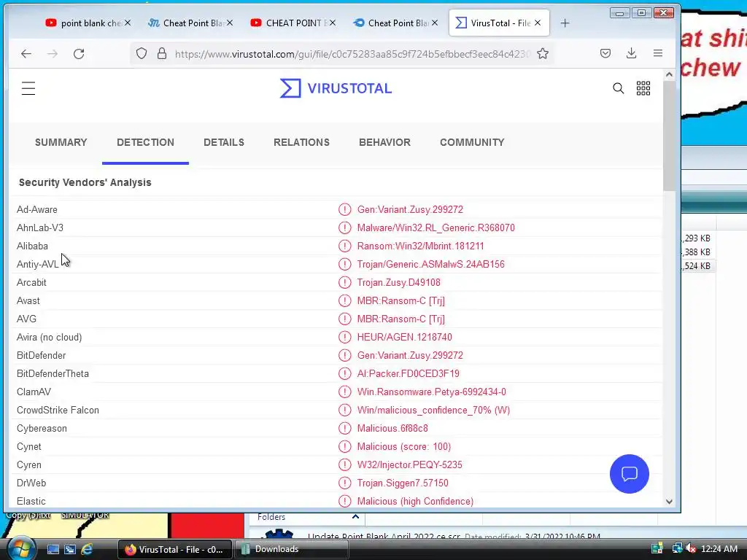The width and height of the screenshot is (747, 560).
Task: Open the SUMMARY tab
Action: coord(61,142)
